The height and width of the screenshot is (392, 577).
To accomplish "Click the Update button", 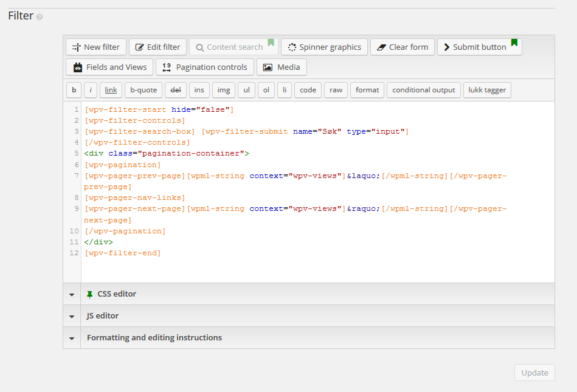I will pyautogui.click(x=534, y=373).
